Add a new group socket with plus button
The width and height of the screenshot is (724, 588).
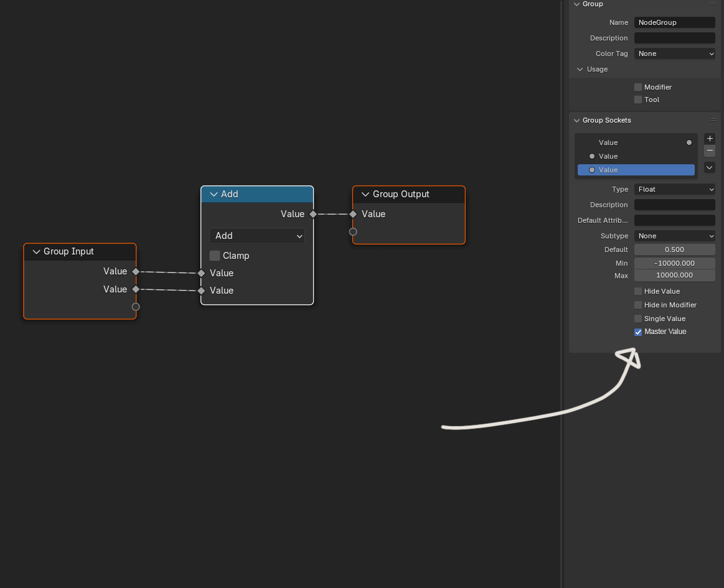coord(710,139)
